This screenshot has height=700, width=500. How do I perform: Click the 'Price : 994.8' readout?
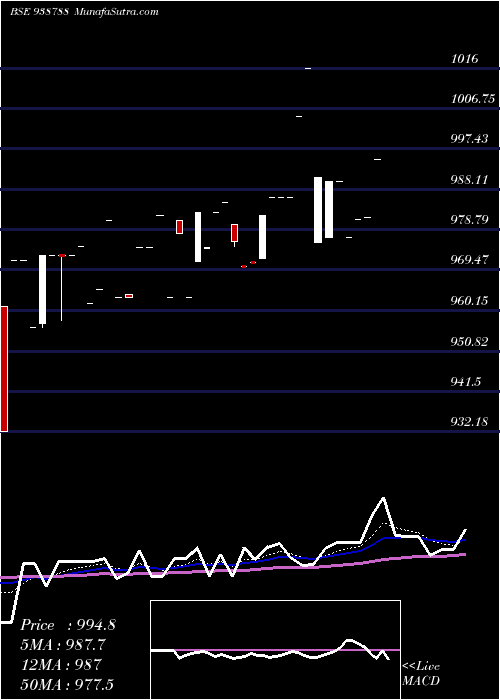point(68,625)
